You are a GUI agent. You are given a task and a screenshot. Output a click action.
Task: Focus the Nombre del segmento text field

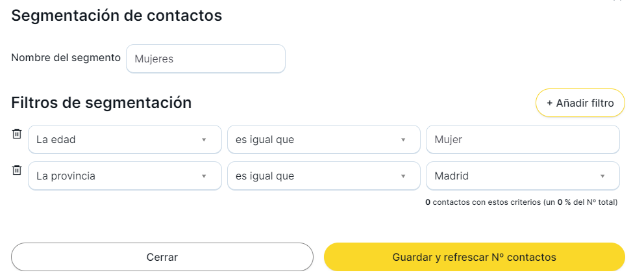pos(206,59)
